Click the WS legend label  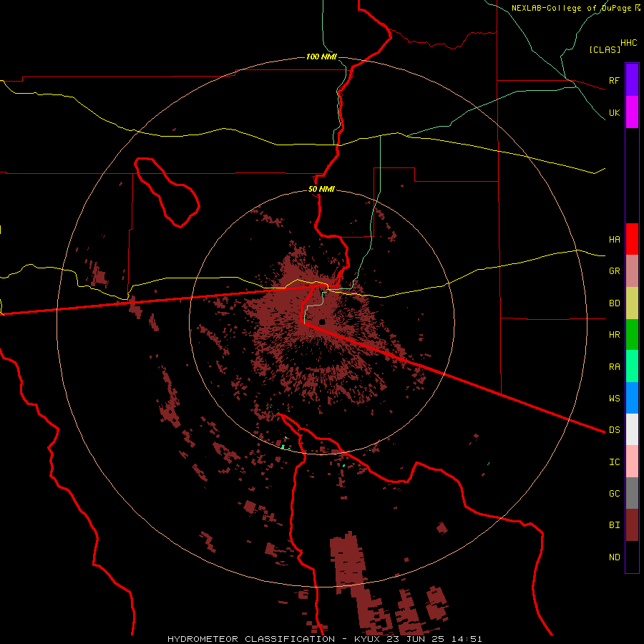pos(614,398)
